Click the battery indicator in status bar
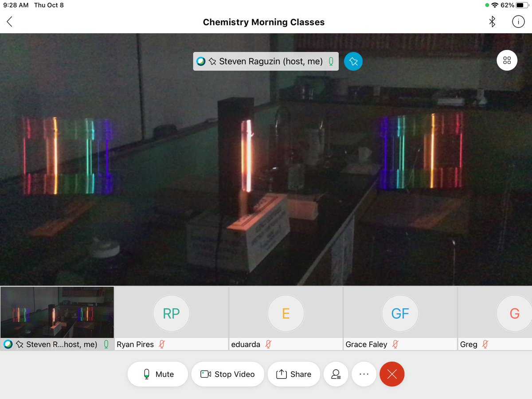532x399 pixels. point(522,5)
